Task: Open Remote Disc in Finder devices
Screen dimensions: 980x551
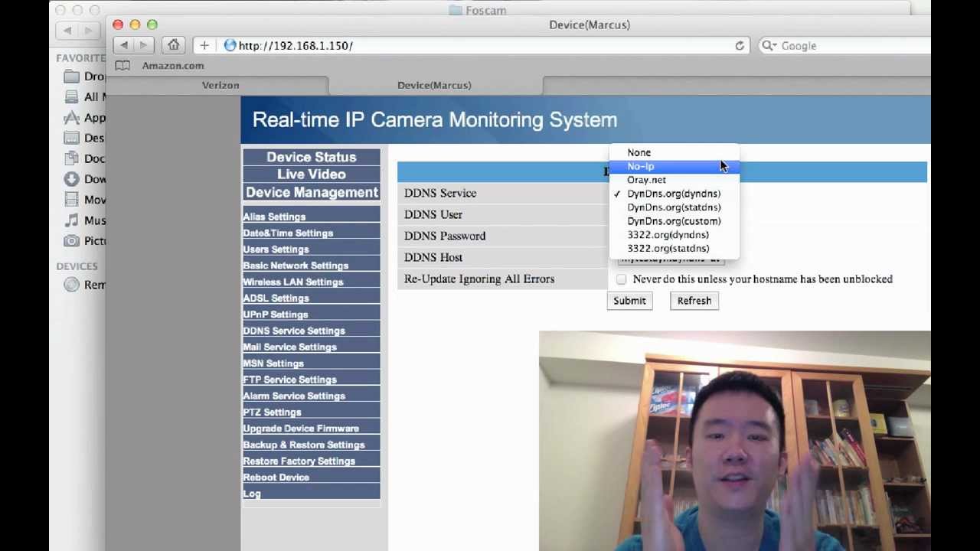Action: [x=71, y=285]
